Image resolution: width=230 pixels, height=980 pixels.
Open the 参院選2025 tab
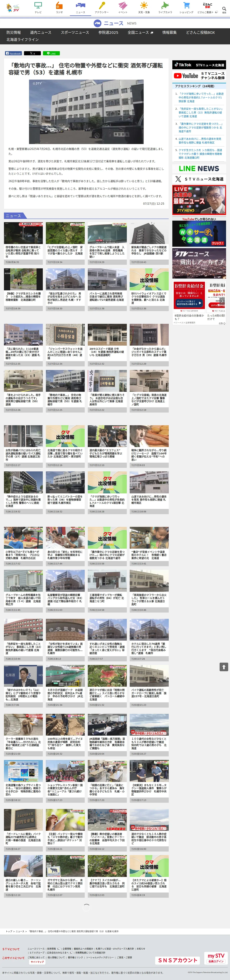[x=109, y=32]
